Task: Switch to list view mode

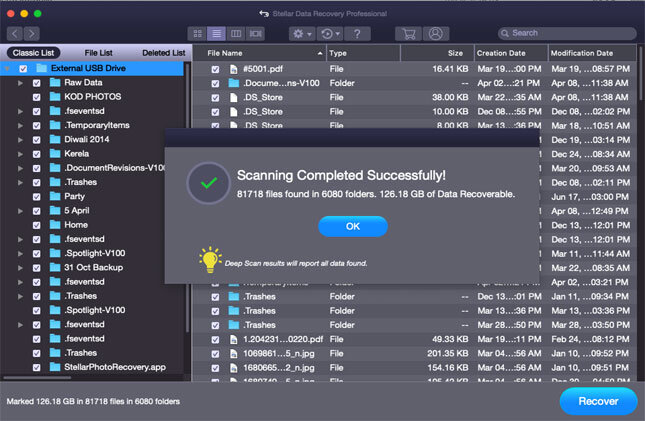Action: [x=217, y=33]
